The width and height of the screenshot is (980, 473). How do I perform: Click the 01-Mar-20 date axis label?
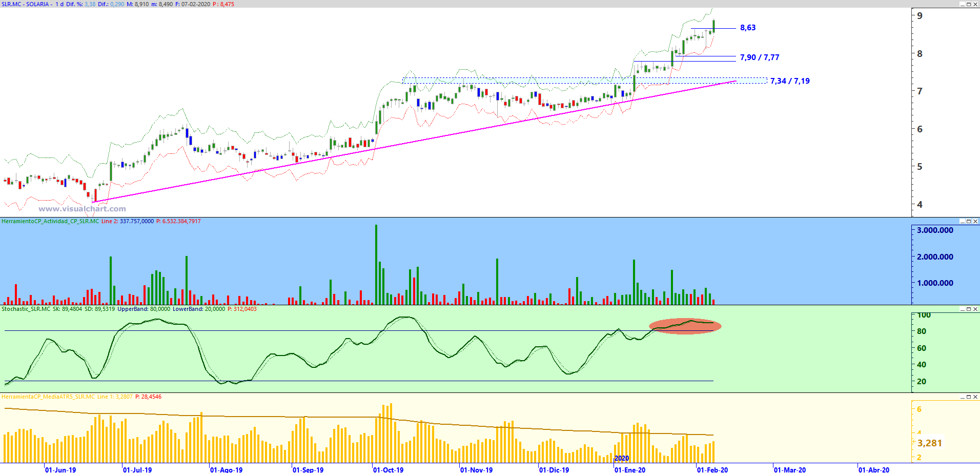pyautogui.click(x=790, y=469)
